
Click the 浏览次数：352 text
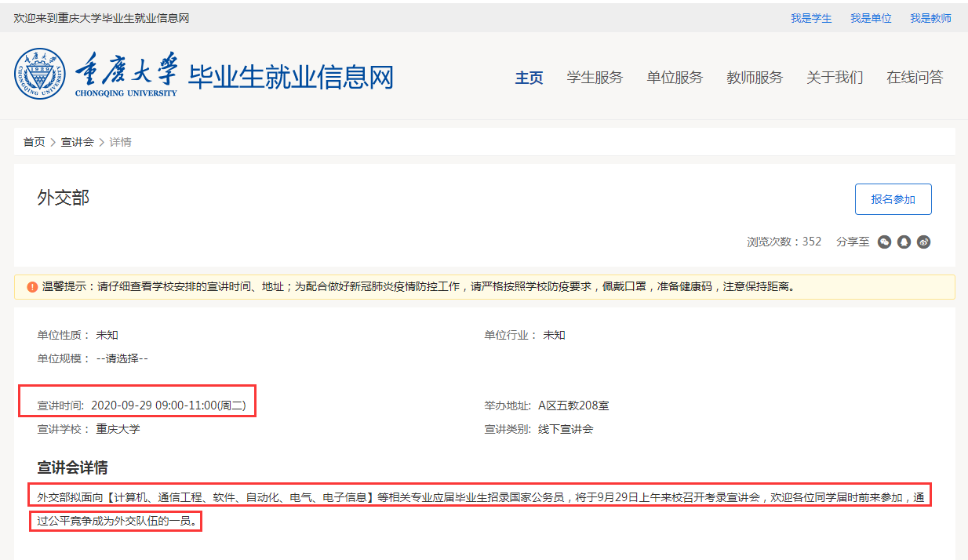(784, 242)
